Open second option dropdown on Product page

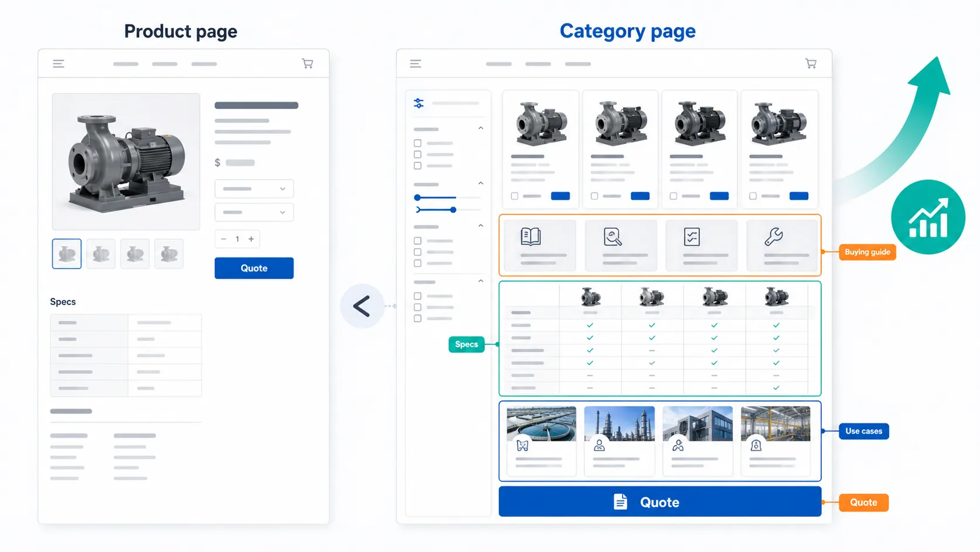click(x=254, y=212)
